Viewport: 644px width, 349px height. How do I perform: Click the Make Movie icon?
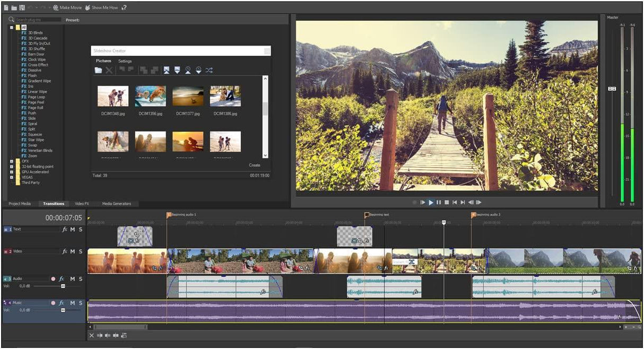tap(55, 8)
